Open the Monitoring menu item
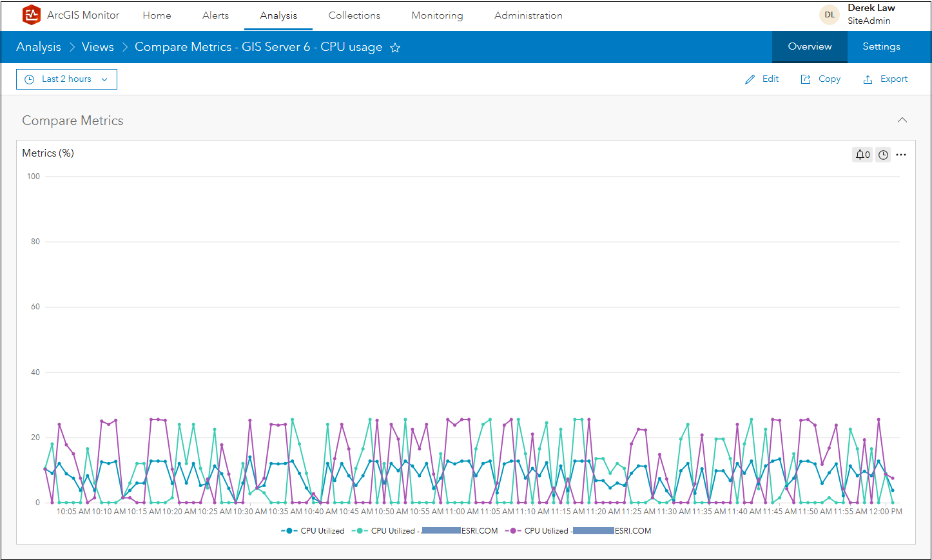 [x=437, y=15]
